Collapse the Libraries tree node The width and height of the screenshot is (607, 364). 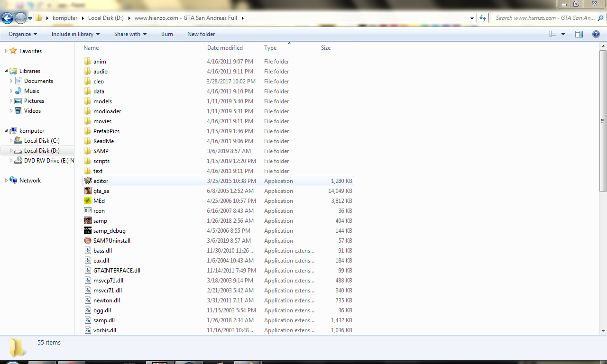click(7, 71)
